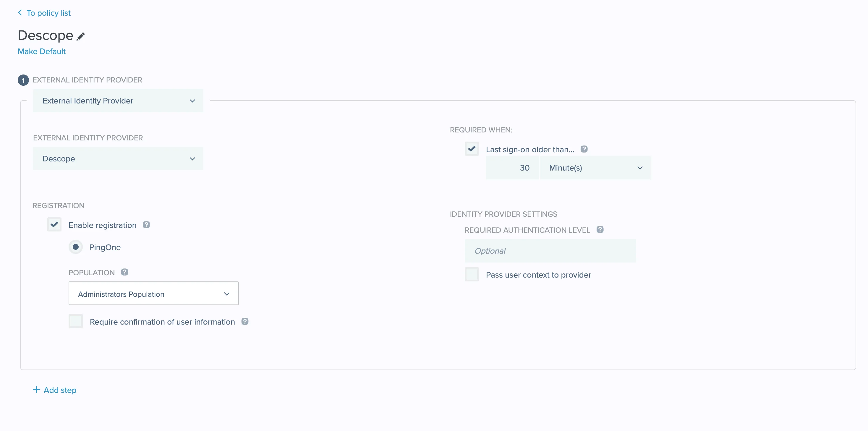The image size is (868, 431).
Task: Click the help icon next to Require confirmation
Action: pos(244,321)
